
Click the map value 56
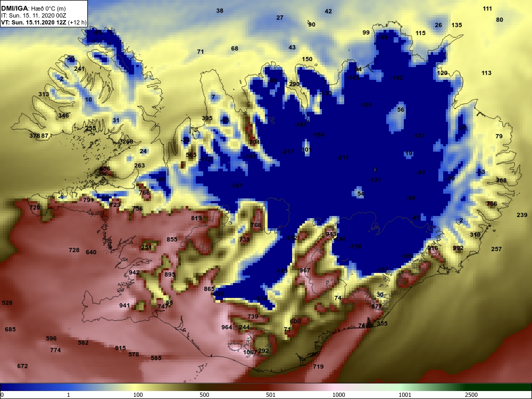tap(401, 110)
